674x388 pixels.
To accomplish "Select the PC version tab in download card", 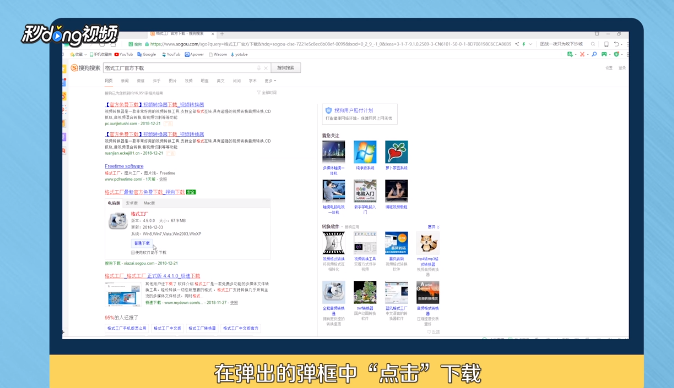I will pyautogui.click(x=114, y=203).
